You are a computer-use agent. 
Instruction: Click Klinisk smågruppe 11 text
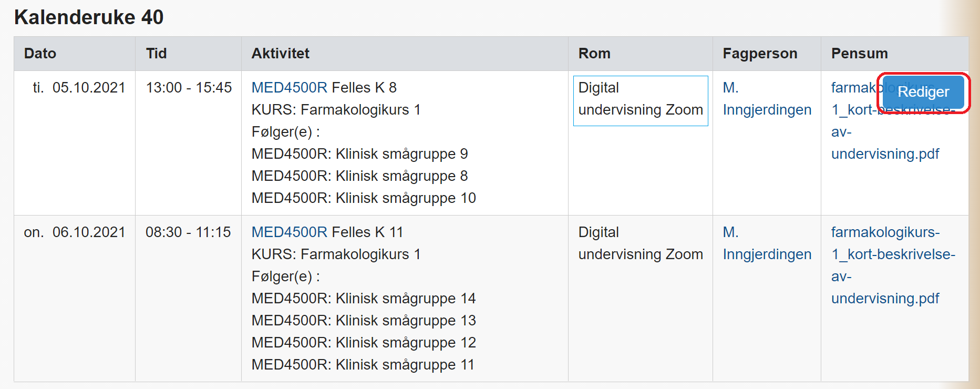click(405, 364)
